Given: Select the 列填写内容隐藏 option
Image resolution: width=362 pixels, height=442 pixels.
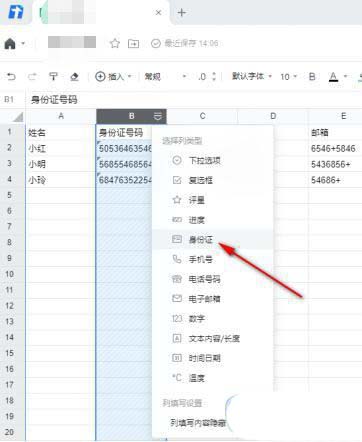Looking at the screenshot, I should coord(198,423).
